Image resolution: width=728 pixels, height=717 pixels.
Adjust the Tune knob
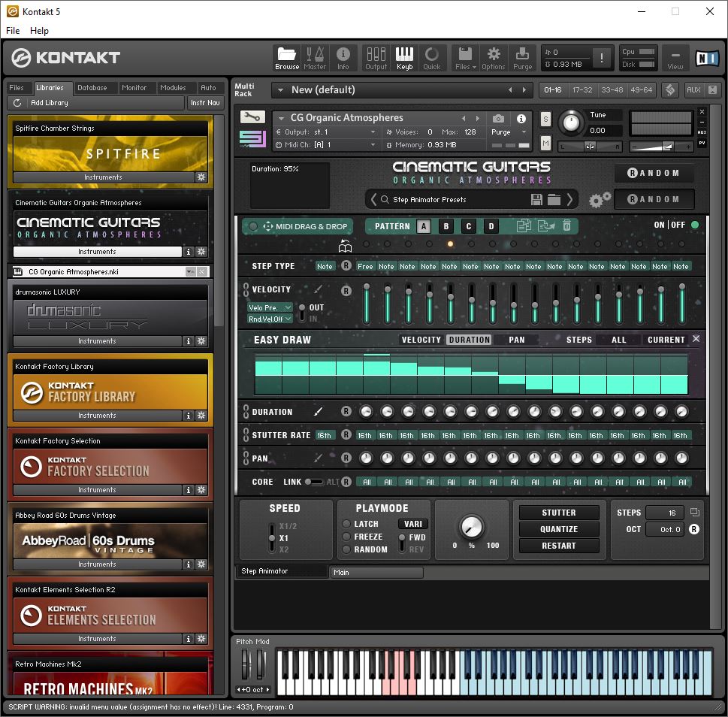coord(571,123)
